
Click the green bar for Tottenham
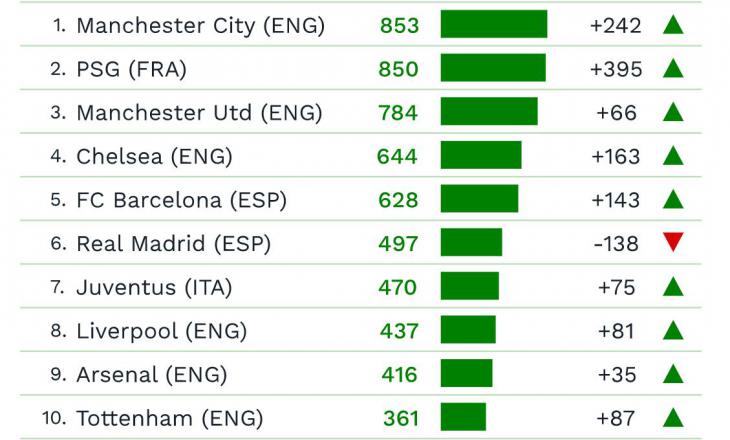pos(463,417)
